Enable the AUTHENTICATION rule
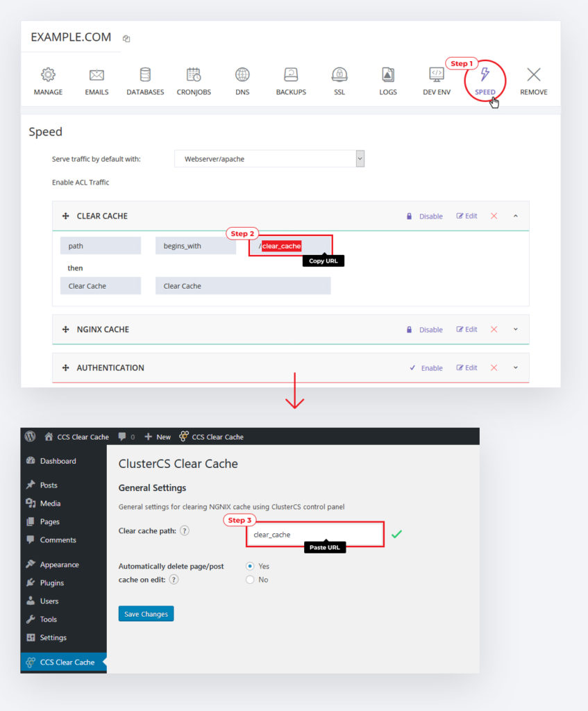Image resolution: width=588 pixels, height=711 pixels. pyautogui.click(x=426, y=368)
